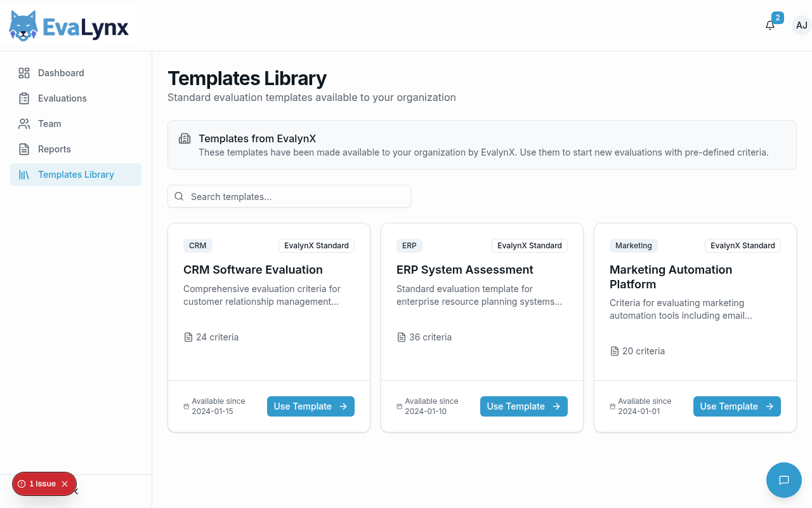Click the alert icon in 1 Issue badge
This screenshot has height=508, width=812.
22,484
